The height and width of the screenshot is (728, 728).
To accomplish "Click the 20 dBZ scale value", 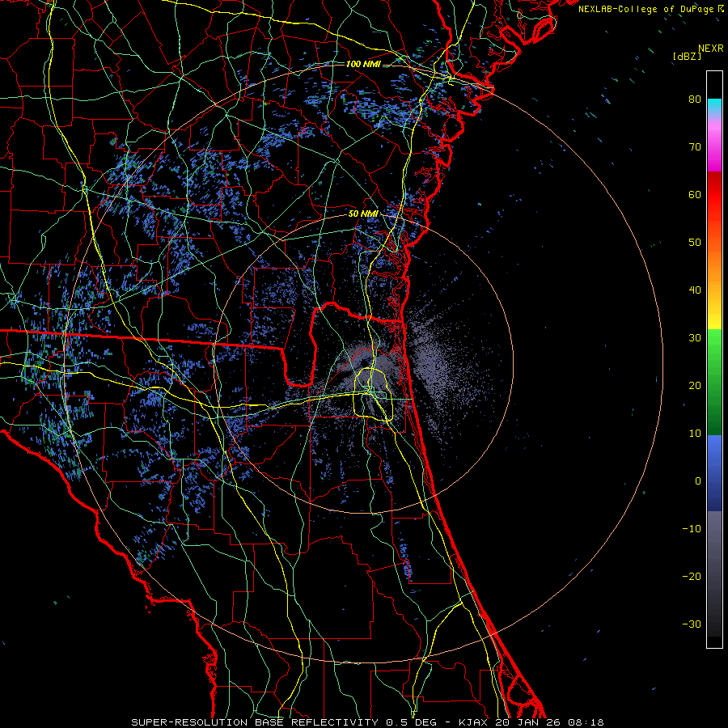I will pyautogui.click(x=695, y=385).
